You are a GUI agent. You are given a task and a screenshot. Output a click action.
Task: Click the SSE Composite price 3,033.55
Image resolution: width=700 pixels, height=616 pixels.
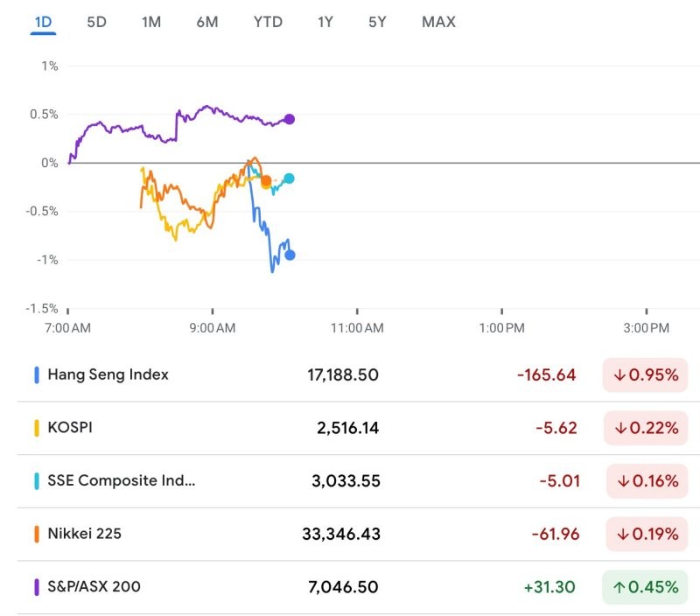346,481
